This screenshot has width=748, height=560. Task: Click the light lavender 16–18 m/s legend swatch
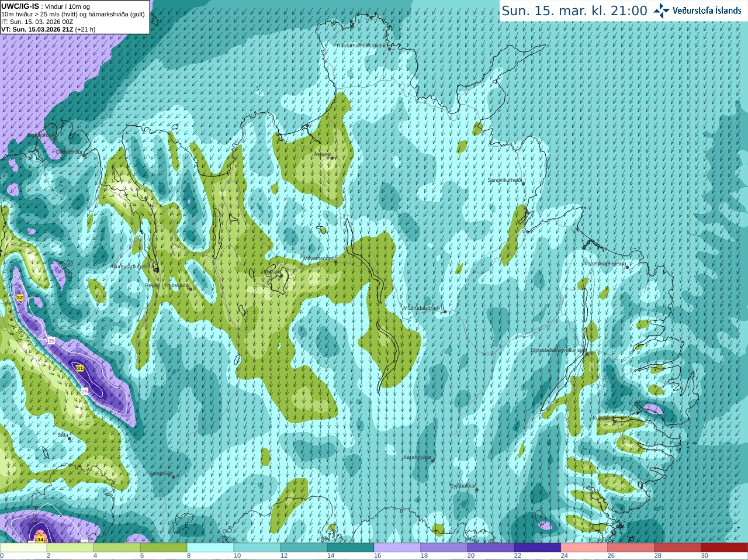[397, 548]
